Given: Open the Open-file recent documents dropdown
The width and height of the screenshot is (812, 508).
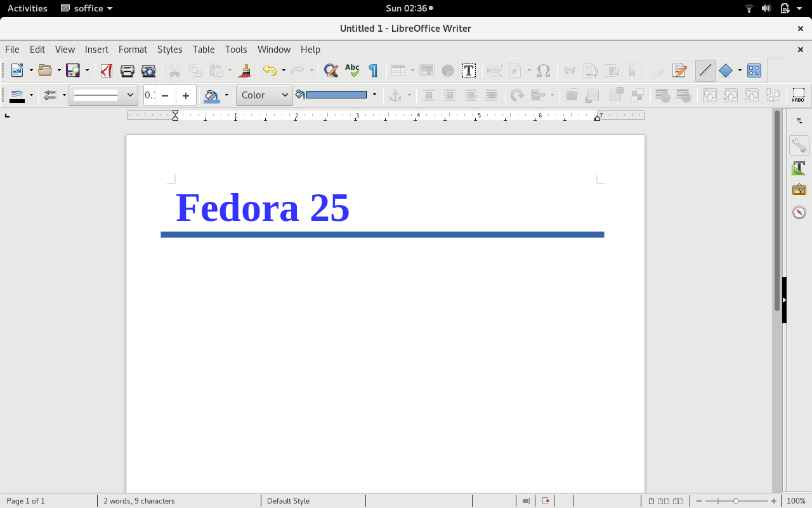Looking at the screenshot, I should pyautogui.click(x=59, y=70).
